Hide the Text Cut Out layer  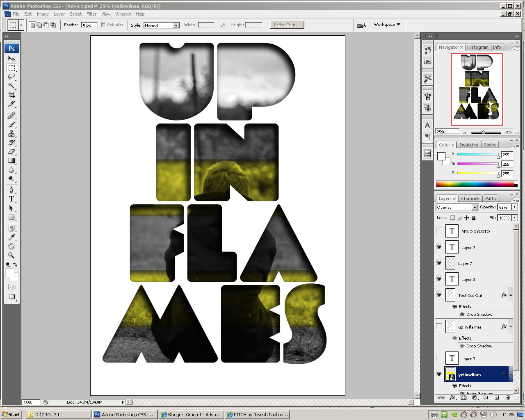coord(439,295)
